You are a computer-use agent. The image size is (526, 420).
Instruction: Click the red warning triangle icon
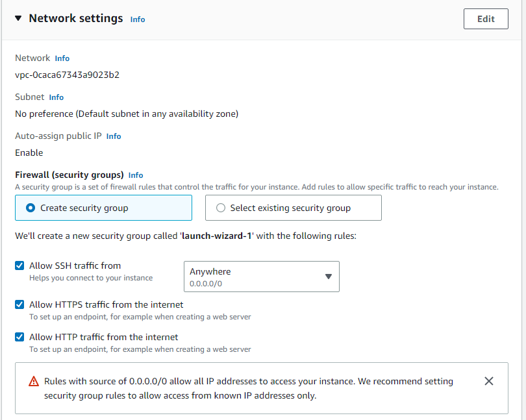pos(34,382)
